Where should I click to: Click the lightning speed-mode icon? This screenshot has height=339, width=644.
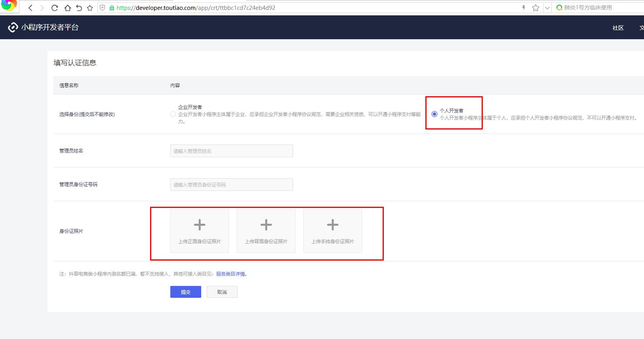pos(524,8)
